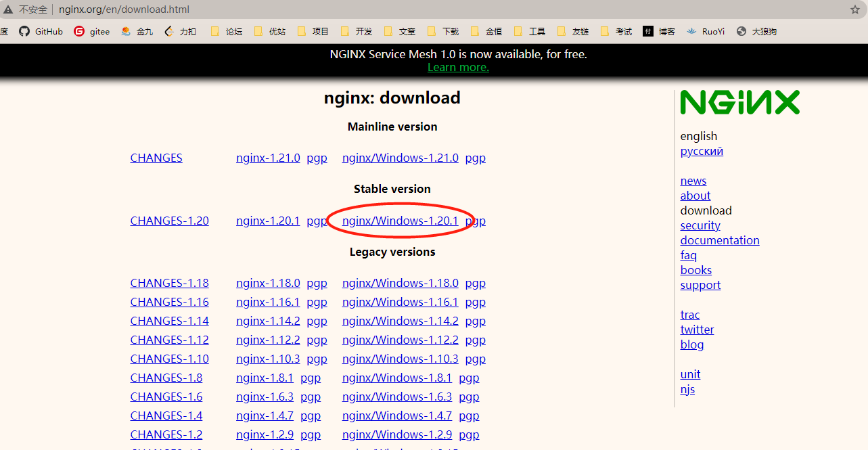Open the 博客 bookmark
868x450 pixels.
click(660, 31)
